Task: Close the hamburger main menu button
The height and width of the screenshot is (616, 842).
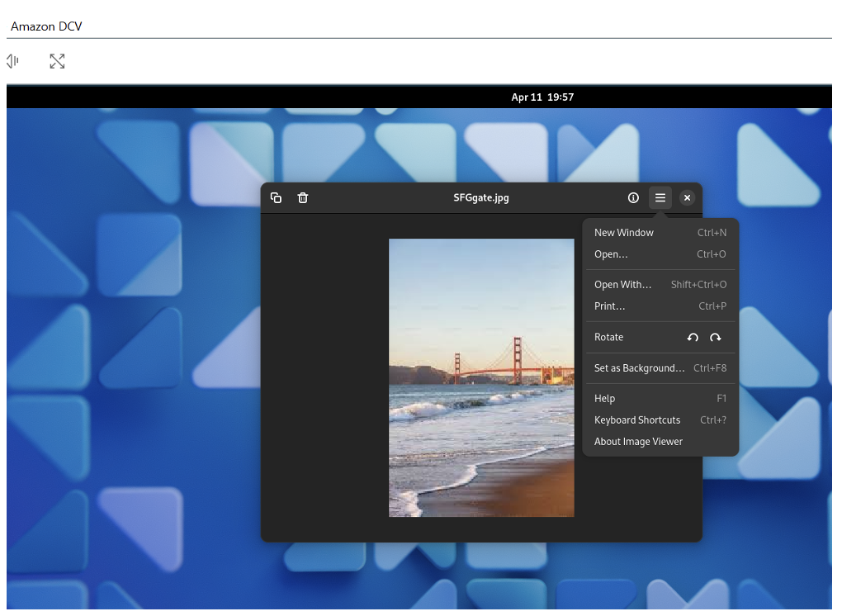Action: [x=660, y=198]
